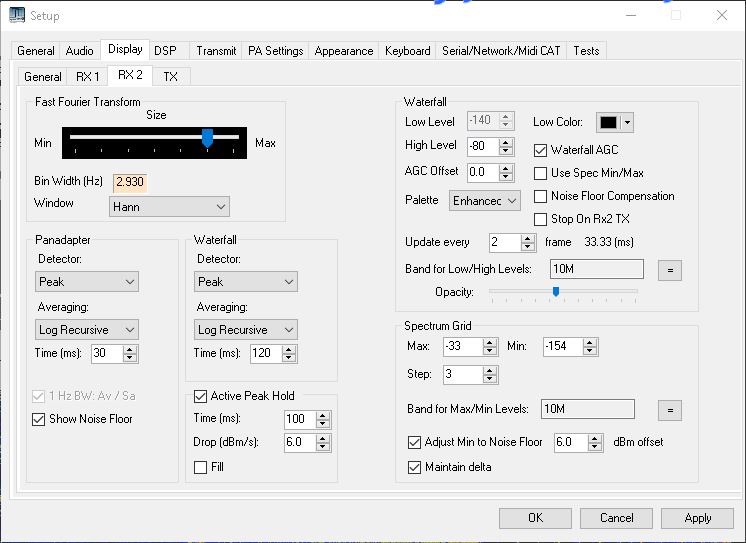The image size is (746, 543).
Task: Click the Step value field in Spectrum Grid
Action: pos(462,375)
